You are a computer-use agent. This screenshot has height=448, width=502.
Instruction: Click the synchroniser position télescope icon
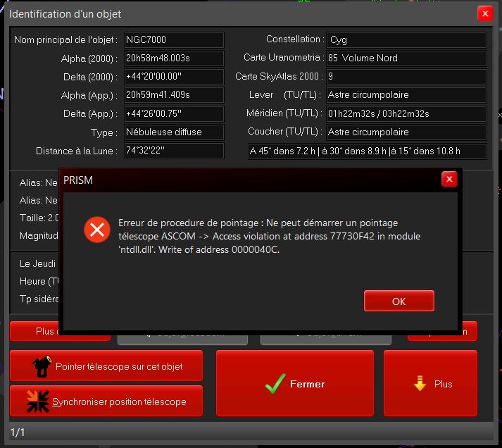[x=38, y=402]
